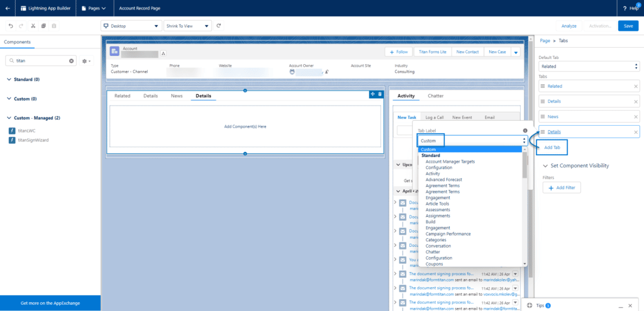Collapse the Custom - Managed section
The image size is (644, 311).
(x=9, y=118)
